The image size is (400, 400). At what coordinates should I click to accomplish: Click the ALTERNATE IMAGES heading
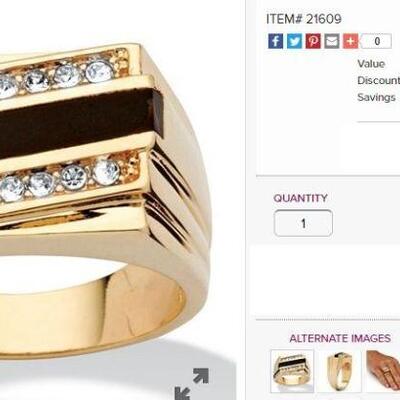click(340, 338)
